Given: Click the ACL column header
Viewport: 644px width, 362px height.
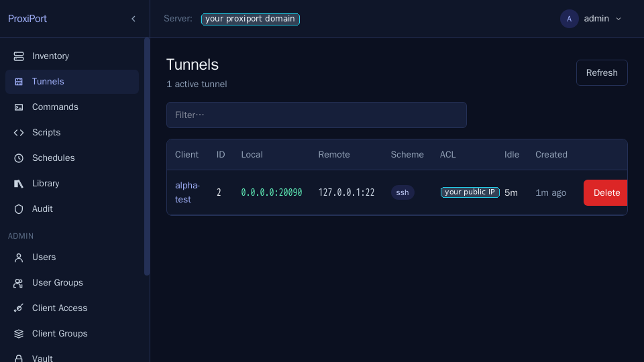Looking at the screenshot, I should (x=447, y=155).
